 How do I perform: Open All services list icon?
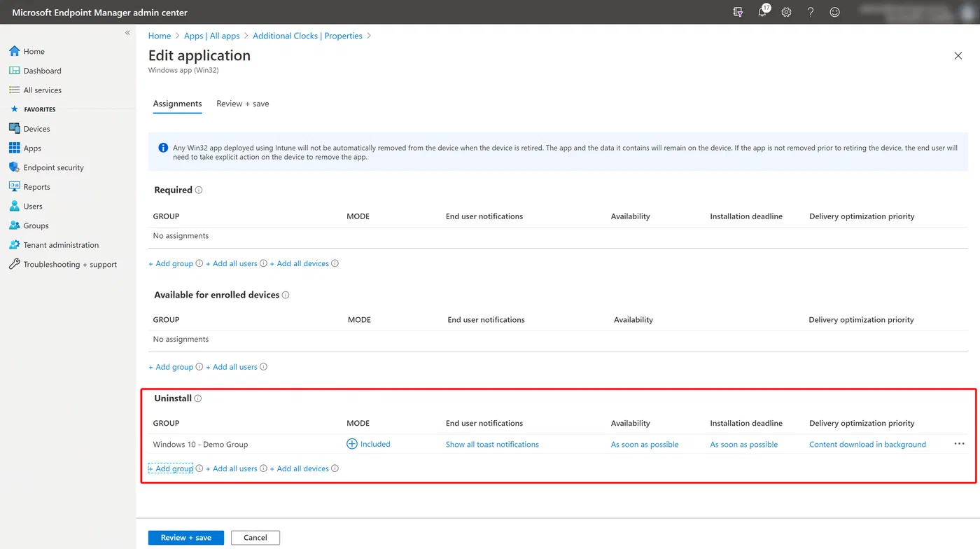pyautogui.click(x=14, y=90)
